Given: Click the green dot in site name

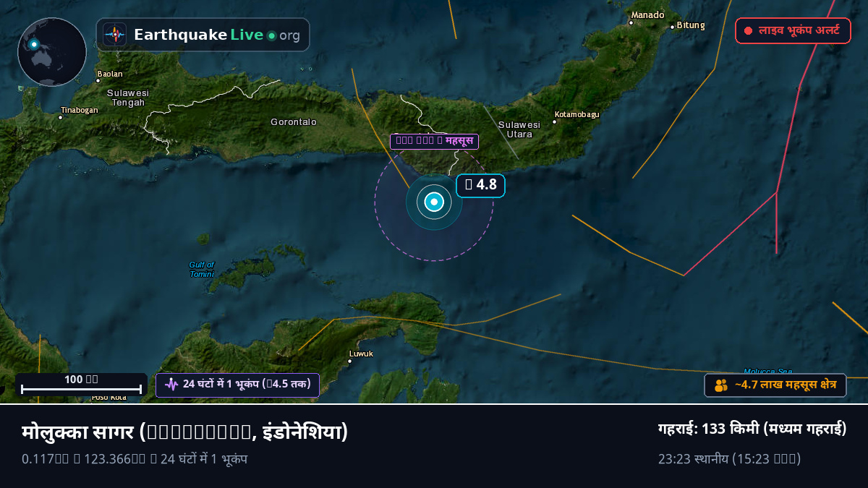Looking at the screenshot, I should (271, 35).
